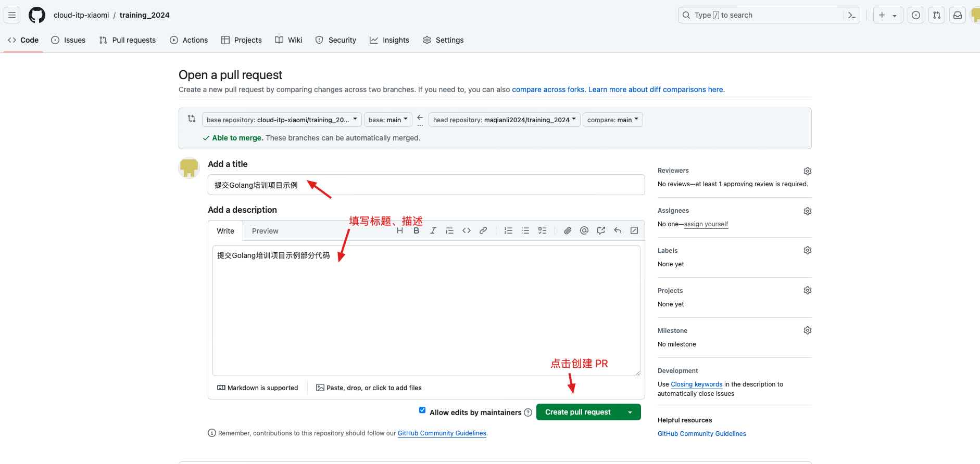Add a numbered list
980x464 pixels.
pos(509,230)
